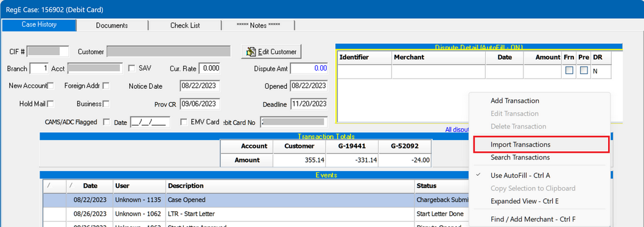Toggle Use AutoFill - Ctrl A menu item
This screenshot has width=644, height=227.
[540, 175]
